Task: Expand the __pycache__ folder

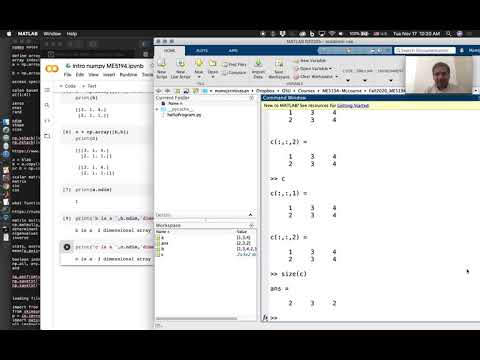Action: click(x=157, y=109)
